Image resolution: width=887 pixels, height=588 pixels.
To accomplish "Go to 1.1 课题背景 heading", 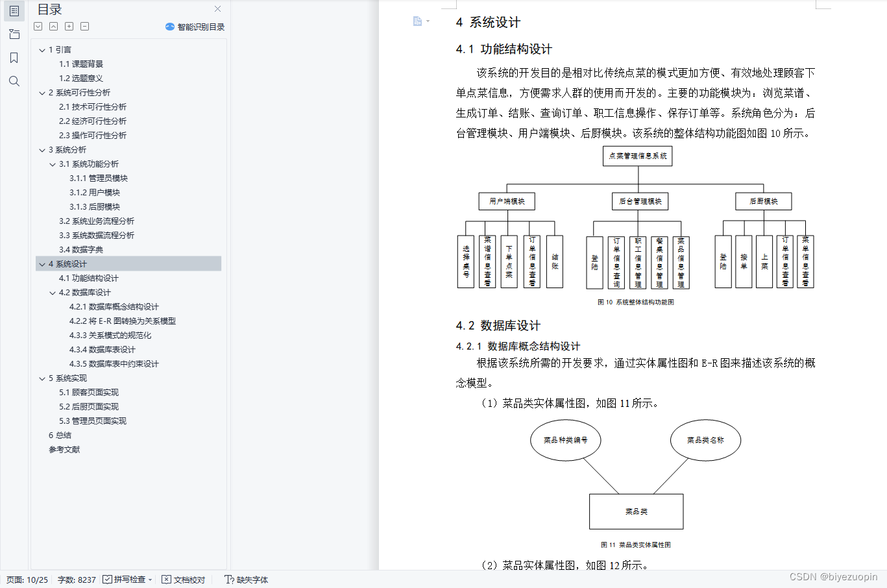I will pyautogui.click(x=81, y=64).
